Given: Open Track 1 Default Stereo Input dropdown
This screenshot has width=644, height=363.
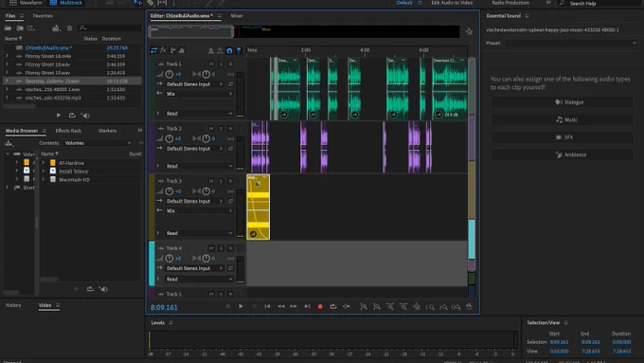Looking at the screenshot, I should [195, 84].
